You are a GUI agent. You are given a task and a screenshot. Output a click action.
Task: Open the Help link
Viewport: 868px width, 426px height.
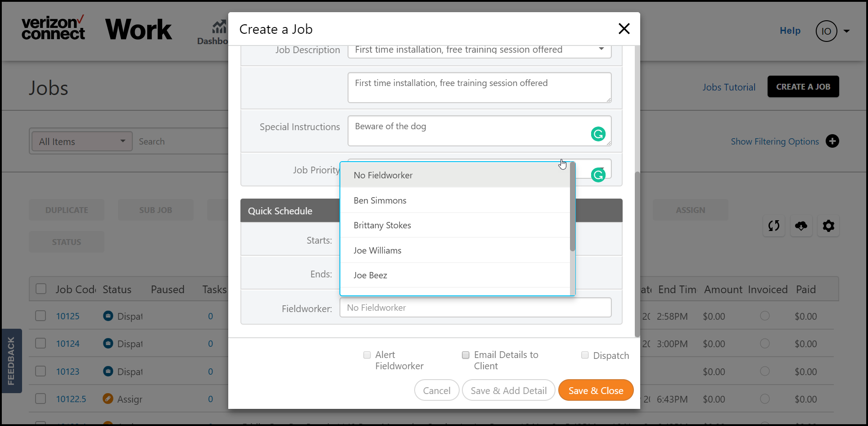point(790,31)
